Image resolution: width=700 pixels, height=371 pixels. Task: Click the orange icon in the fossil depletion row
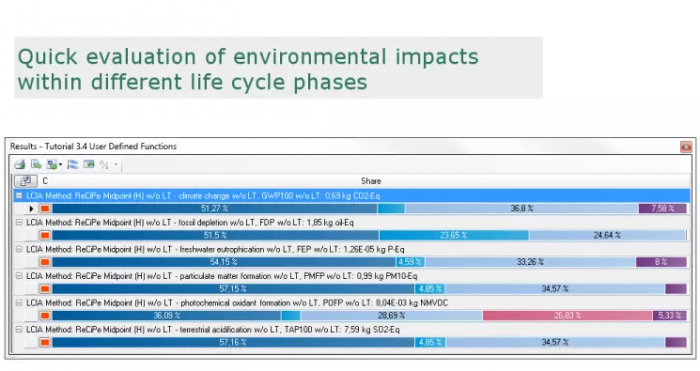45,235
